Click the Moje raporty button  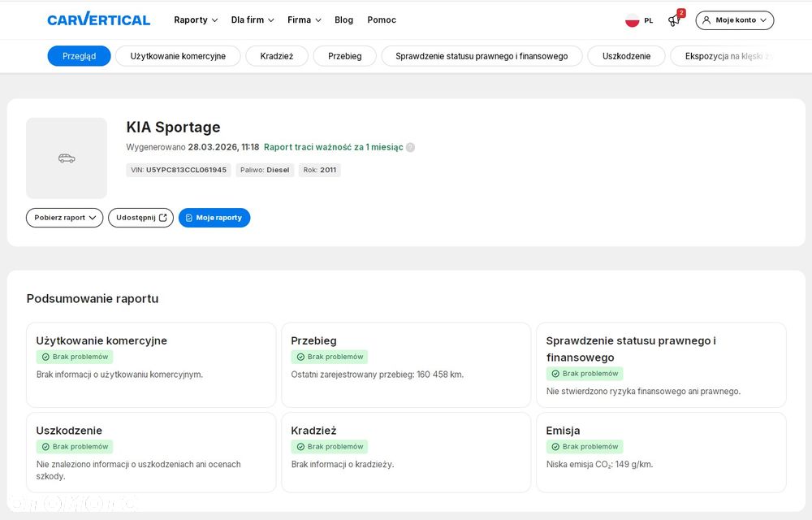tap(214, 218)
